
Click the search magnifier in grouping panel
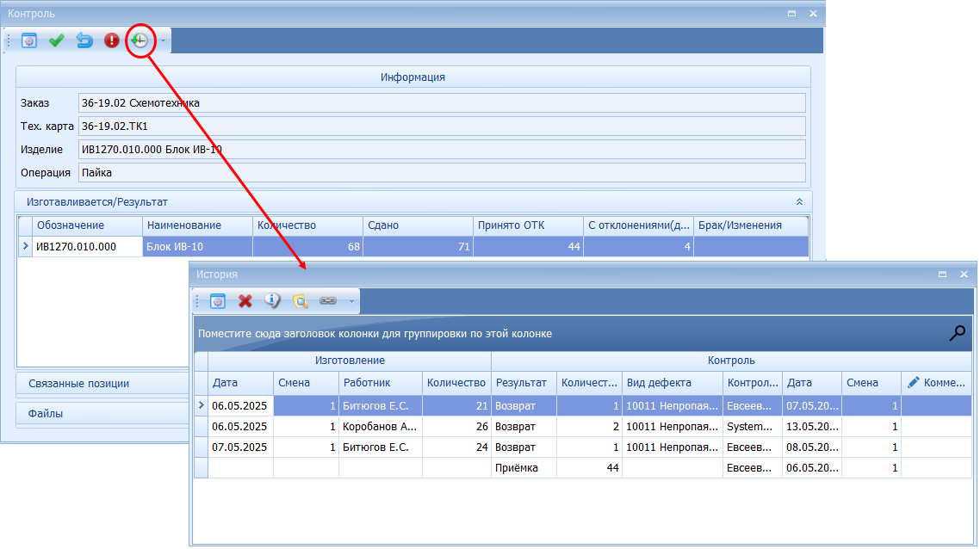[x=957, y=334]
